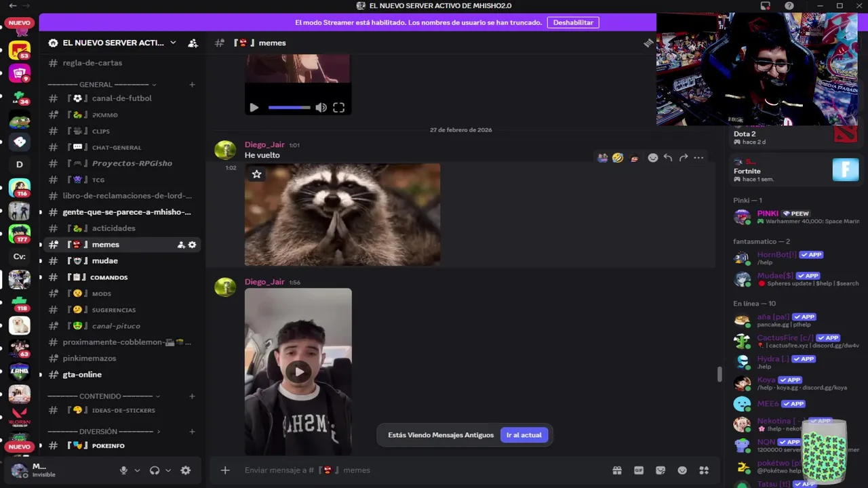Open the TCG channel
868x488 pixels.
coord(121,180)
